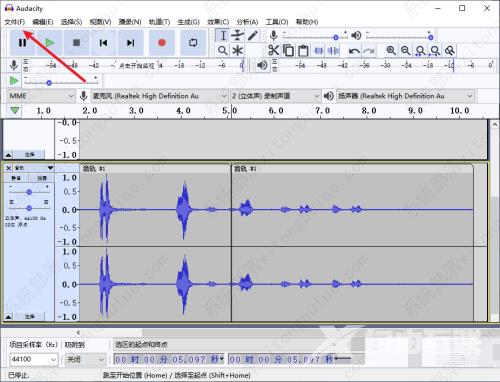
Task: Toggle the Loop playback button
Action: (x=193, y=43)
